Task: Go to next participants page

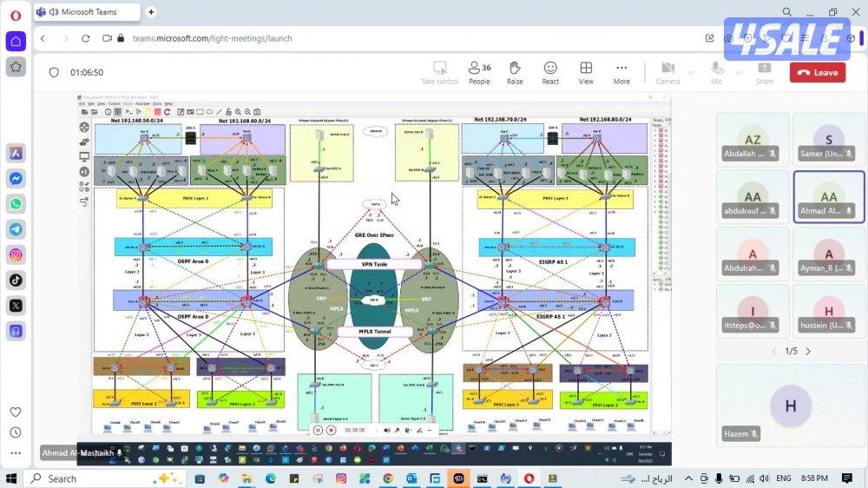Action: pos(808,351)
